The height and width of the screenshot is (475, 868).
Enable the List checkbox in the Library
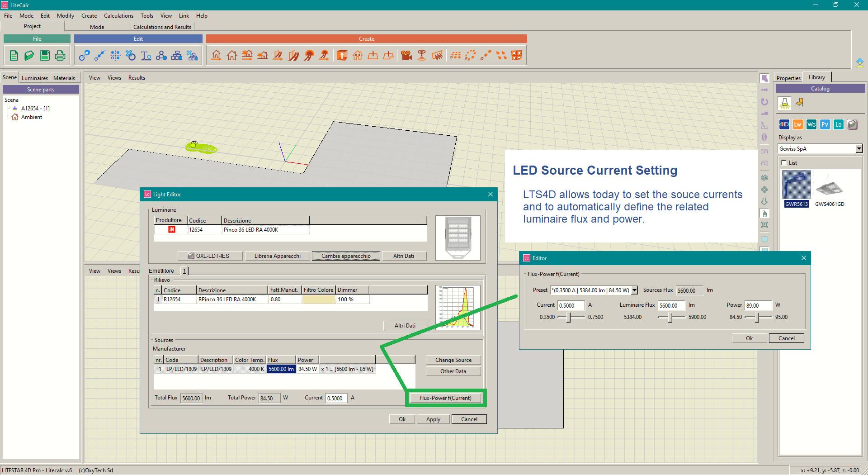click(x=784, y=162)
